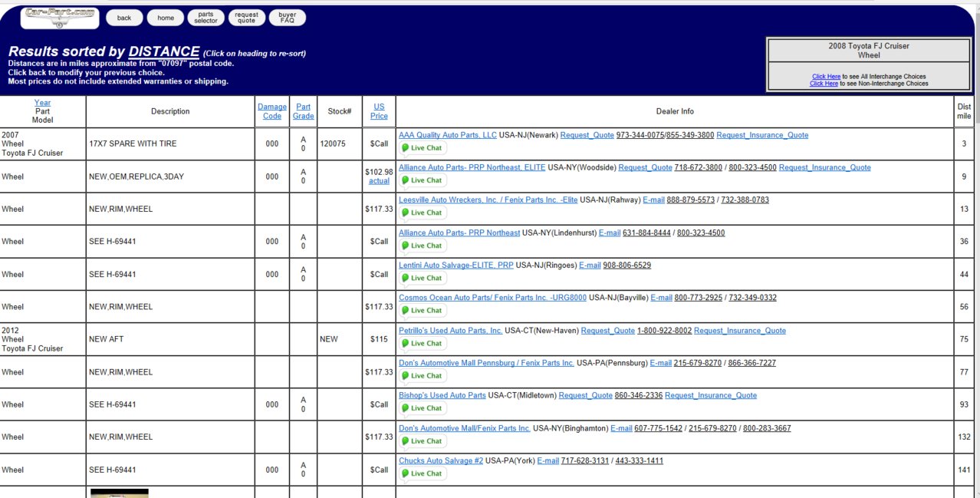
Task: Click Here to see All Interchange Choices
Action: (x=826, y=77)
